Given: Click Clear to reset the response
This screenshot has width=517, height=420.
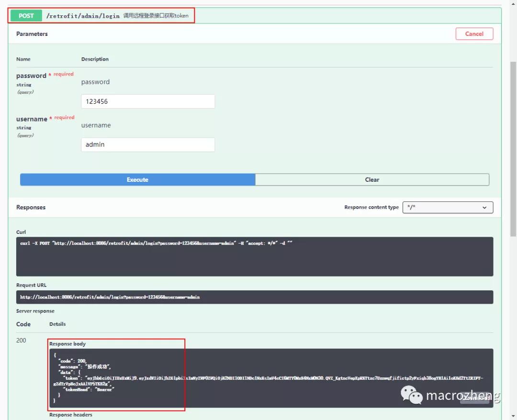Looking at the screenshot, I should (372, 179).
